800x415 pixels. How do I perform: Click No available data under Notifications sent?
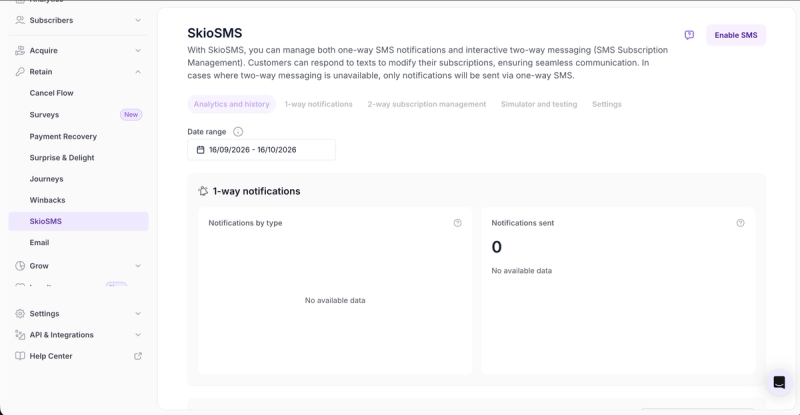click(522, 271)
